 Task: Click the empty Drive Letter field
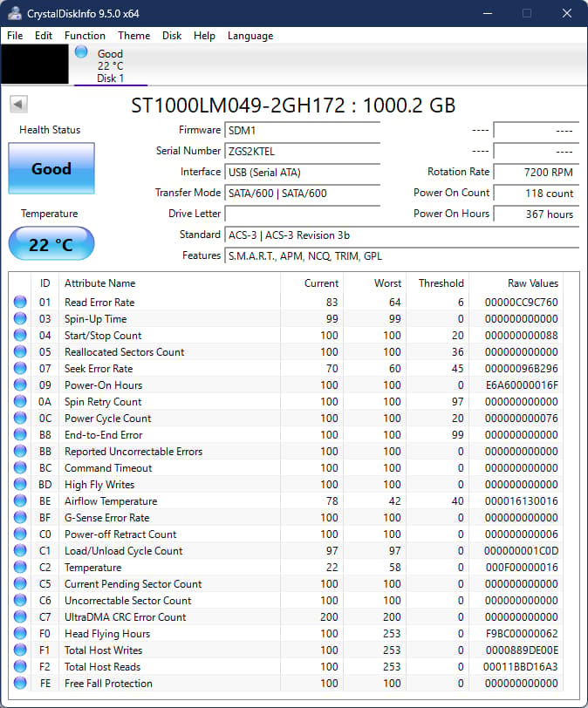(x=303, y=214)
